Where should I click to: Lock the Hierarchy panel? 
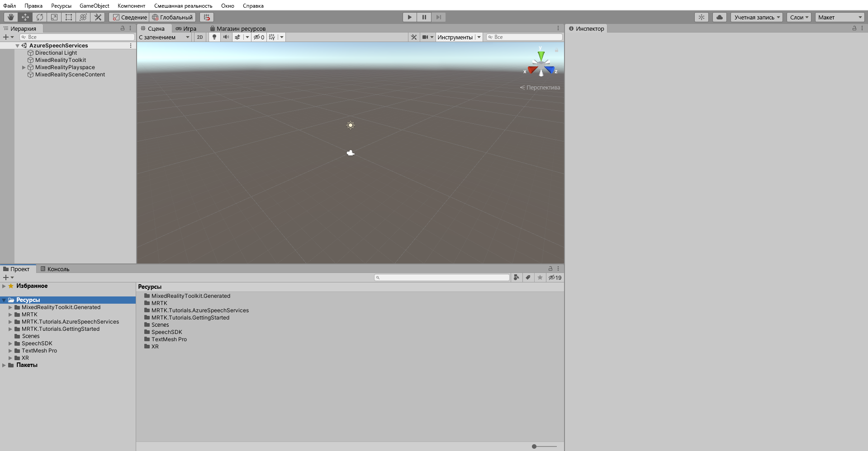coord(123,28)
